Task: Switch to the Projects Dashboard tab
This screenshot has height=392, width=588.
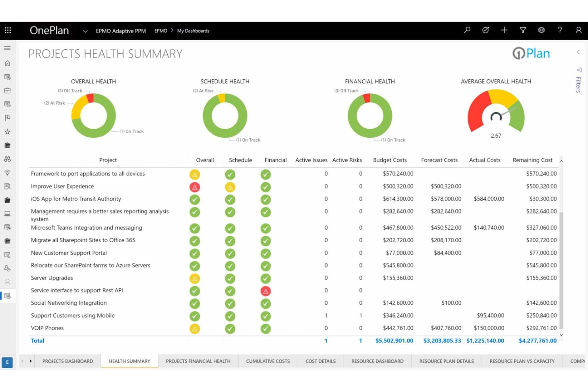Action: (x=68, y=361)
